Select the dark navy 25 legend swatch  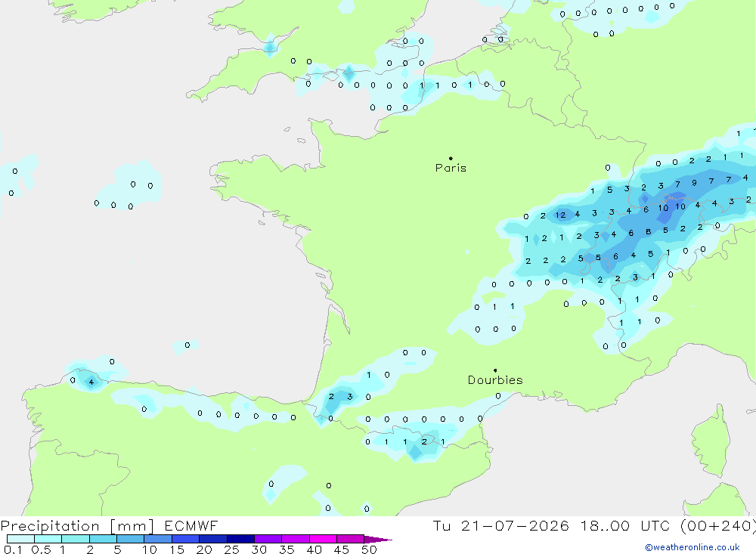point(240,539)
